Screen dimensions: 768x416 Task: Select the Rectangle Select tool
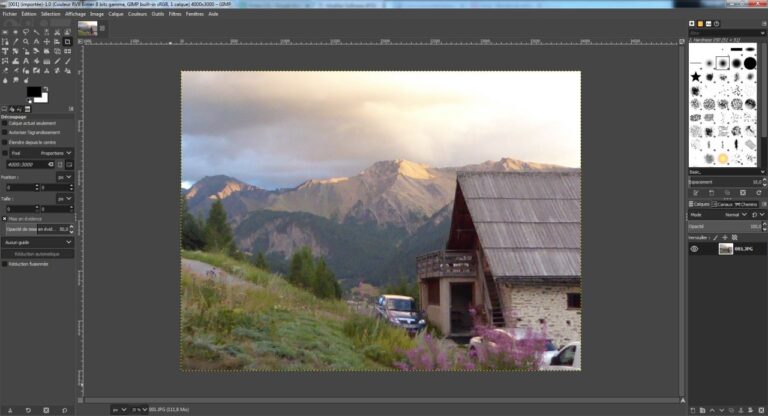6,32
